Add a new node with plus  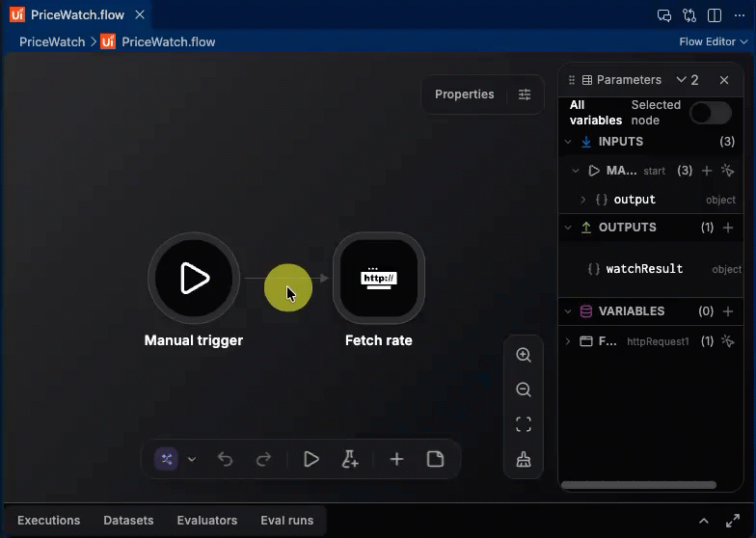tap(396, 459)
